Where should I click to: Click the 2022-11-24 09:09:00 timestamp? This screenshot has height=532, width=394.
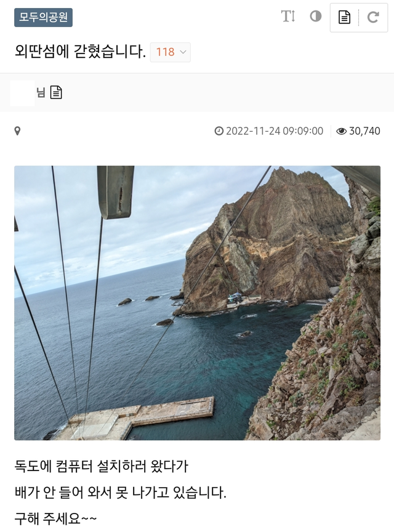[x=275, y=131]
